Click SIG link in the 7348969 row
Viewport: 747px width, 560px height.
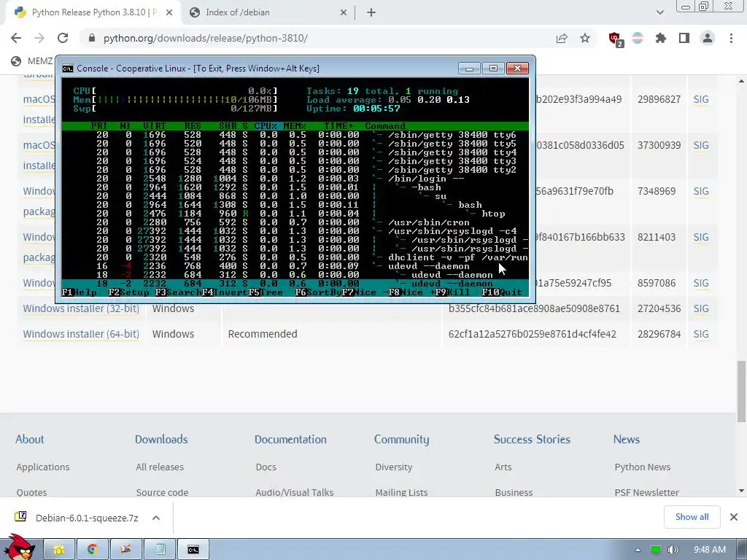click(x=701, y=192)
